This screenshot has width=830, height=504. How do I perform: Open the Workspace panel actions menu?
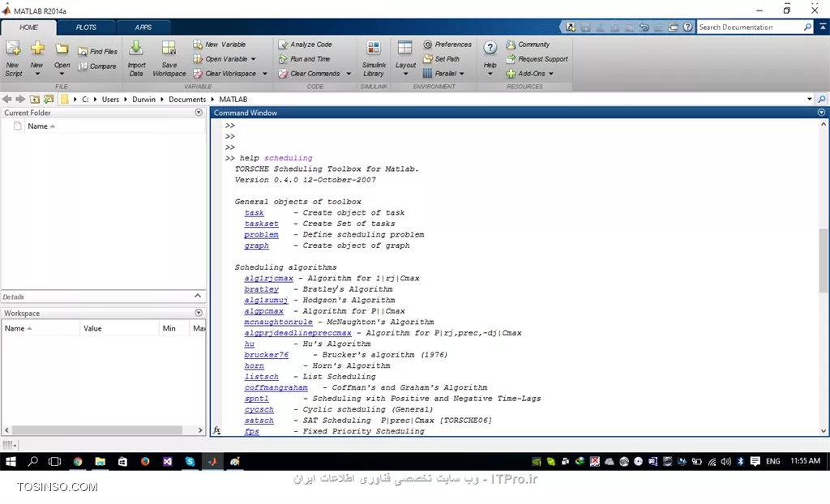click(x=199, y=312)
